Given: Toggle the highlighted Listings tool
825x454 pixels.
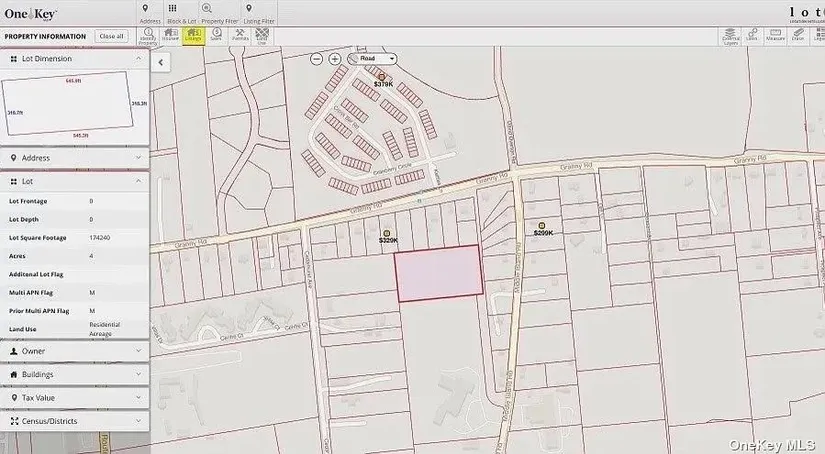Looking at the screenshot, I should pyautogui.click(x=193, y=36).
